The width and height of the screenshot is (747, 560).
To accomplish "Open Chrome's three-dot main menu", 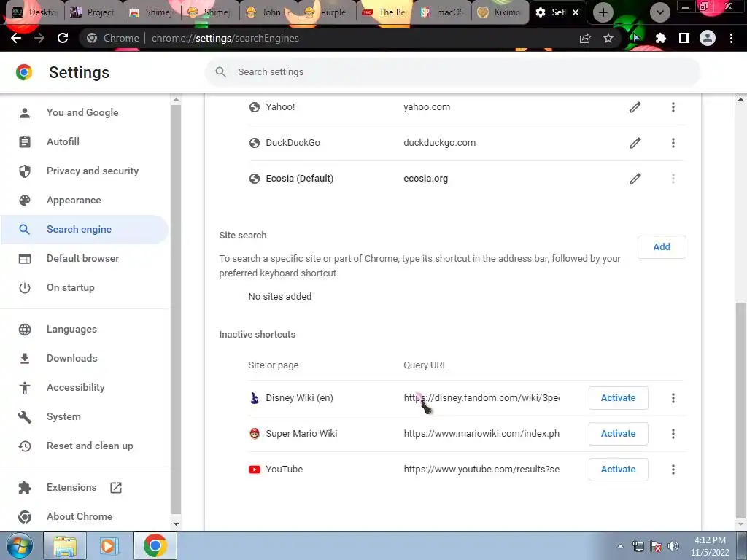I will pyautogui.click(x=731, y=38).
